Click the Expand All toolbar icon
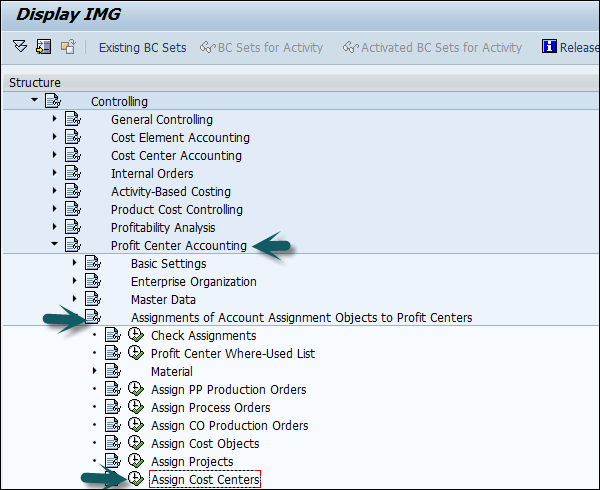600x490 pixels. click(20, 47)
